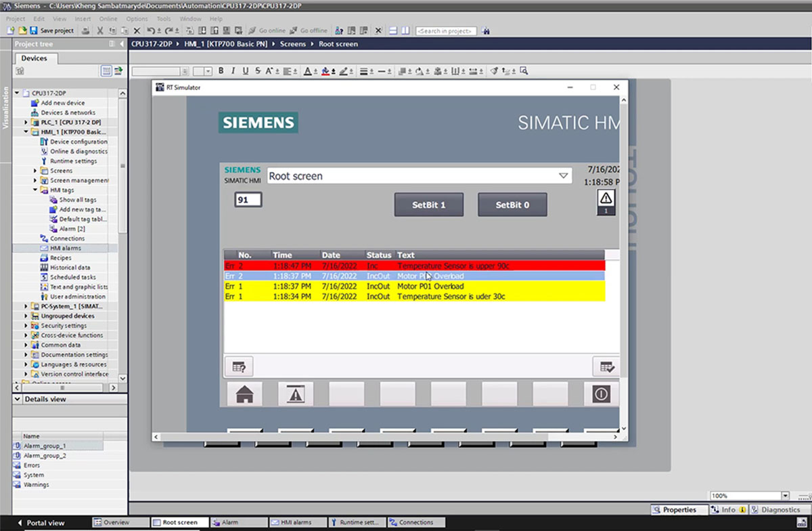Click the undo arrow icon
The width and height of the screenshot is (812, 531).
point(151,30)
